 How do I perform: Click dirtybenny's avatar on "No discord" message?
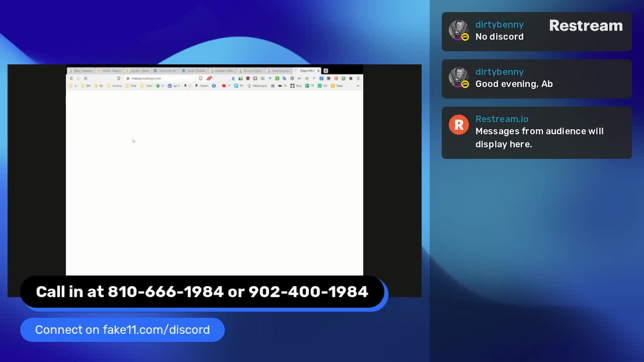tap(459, 30)
